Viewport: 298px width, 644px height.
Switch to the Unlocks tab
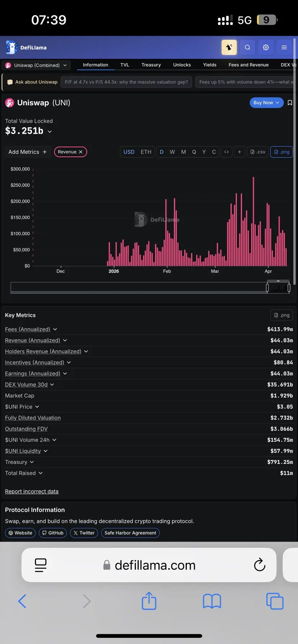(182, 65)
